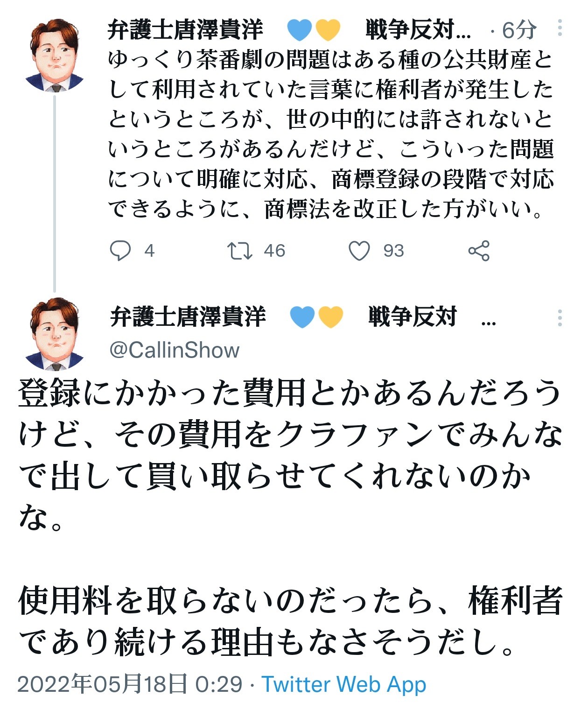Open three-dot menu on the lower tweet
This screenshot has height=710, width=588.
(560, 318)
